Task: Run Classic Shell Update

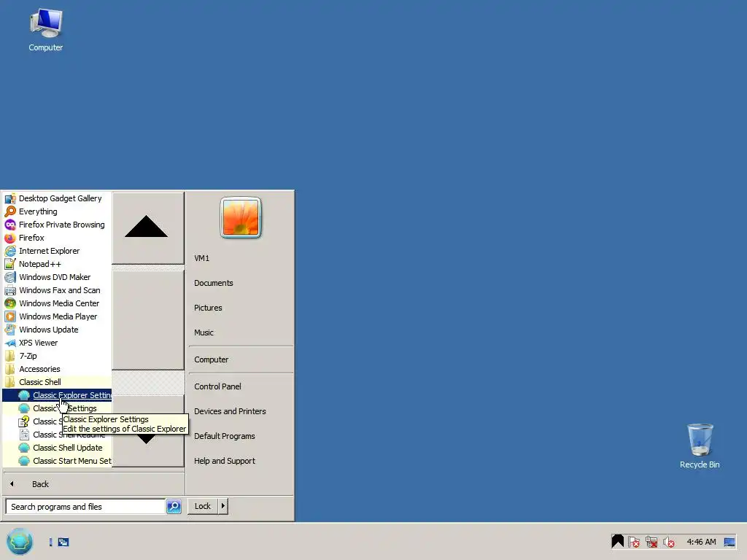Action: (57, 448)
